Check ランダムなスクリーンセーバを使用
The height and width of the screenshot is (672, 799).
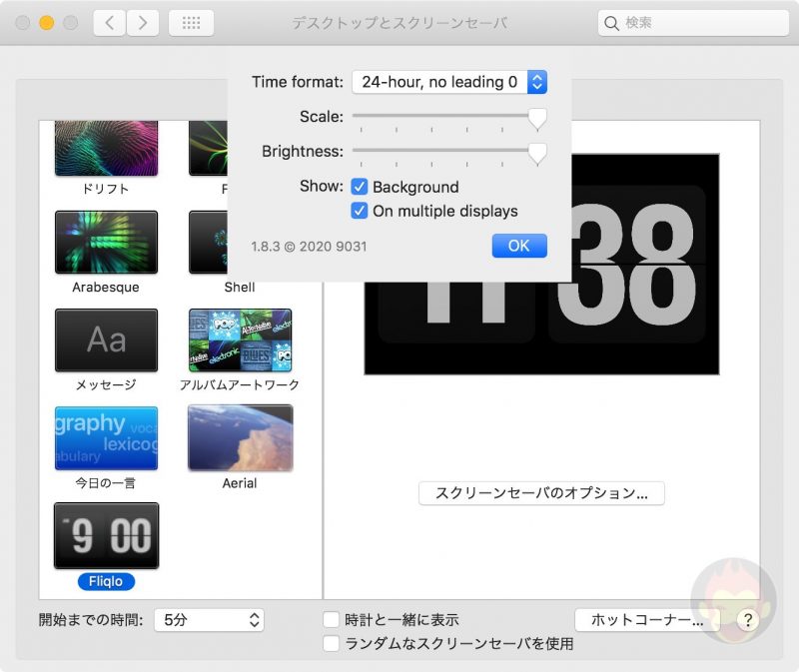[332, 643]
